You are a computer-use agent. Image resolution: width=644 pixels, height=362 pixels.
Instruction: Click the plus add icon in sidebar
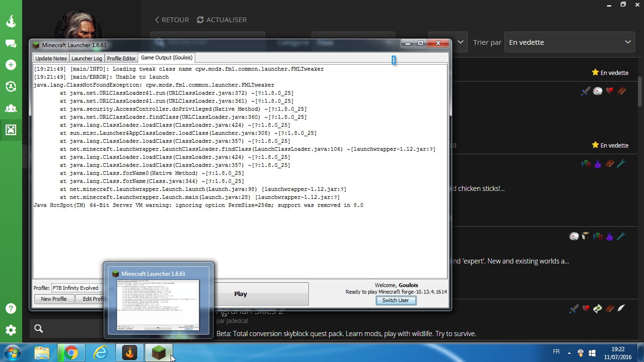11,65
